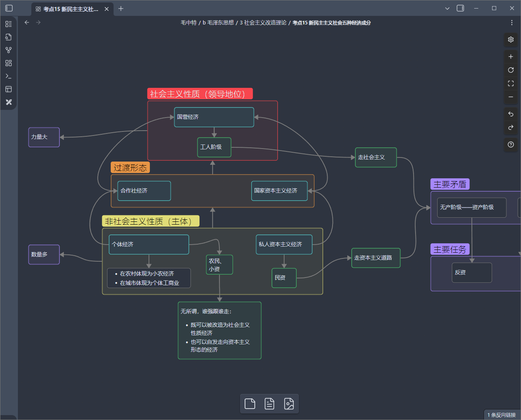
Task: Open a new tab with the plus icon
Action: click(x=121, y=9)
